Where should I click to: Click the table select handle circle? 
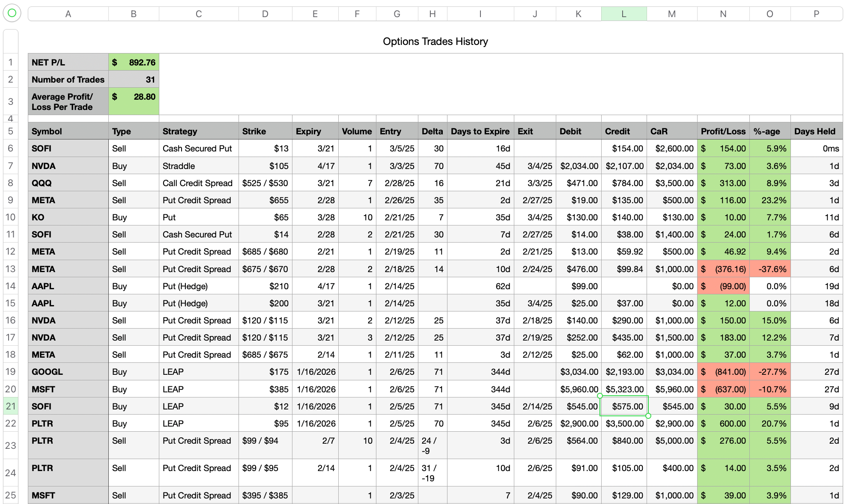click(12, 13)
